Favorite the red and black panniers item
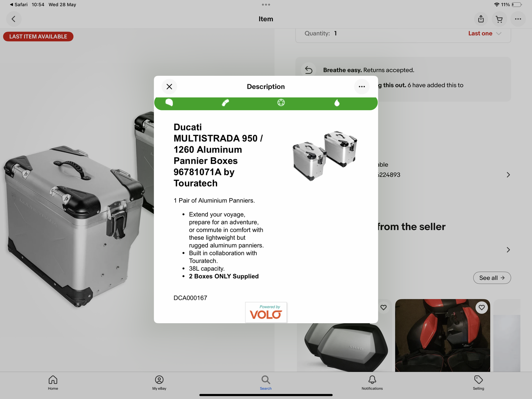Image resolution: width=532 pixels, height=399 pixels. click(x=481, y=308)
